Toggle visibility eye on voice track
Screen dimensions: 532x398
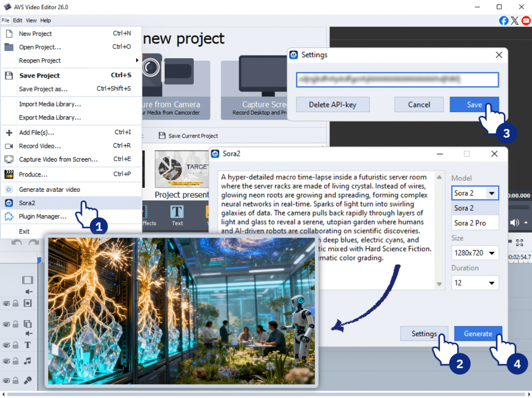tap(6, 381)
